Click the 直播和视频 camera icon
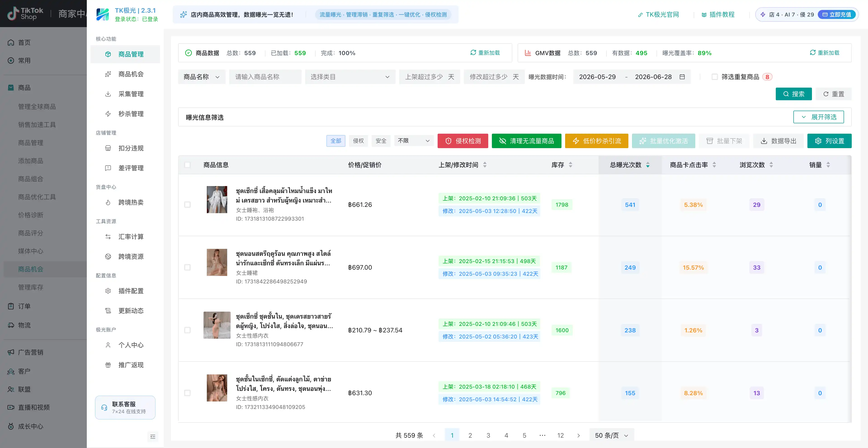The width and height of the screenshot is (868, 448). point(11,407)
